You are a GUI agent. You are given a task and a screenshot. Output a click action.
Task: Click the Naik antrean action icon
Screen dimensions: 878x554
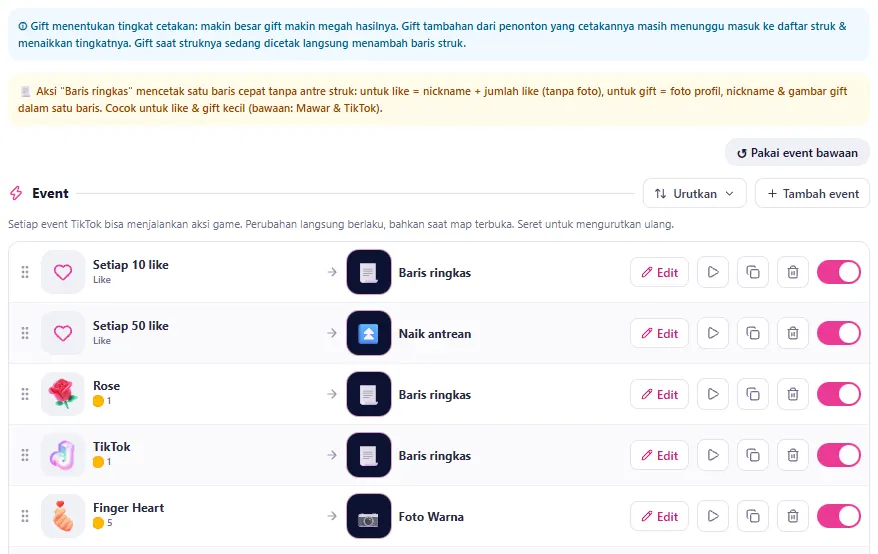[x=368, y=333]
